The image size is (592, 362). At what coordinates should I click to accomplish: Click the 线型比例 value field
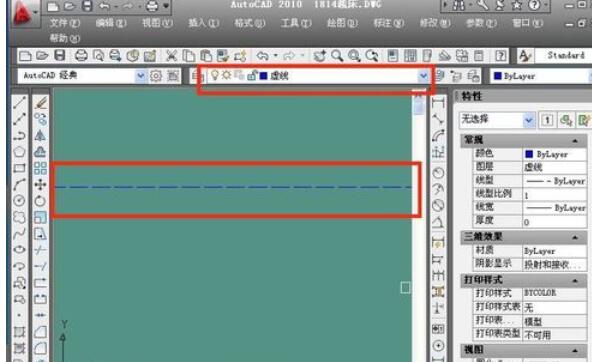click(x=554, y=194)
